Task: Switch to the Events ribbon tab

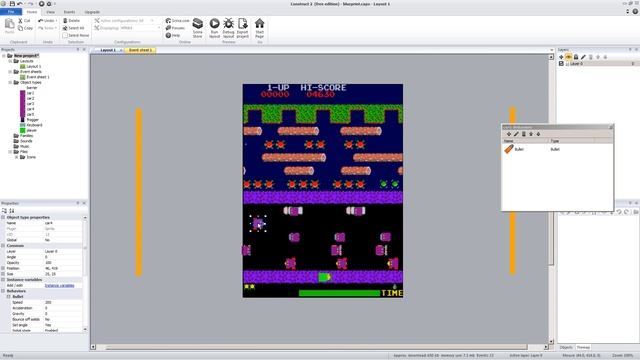Action: pyautogui.click(x=69, y=12)
